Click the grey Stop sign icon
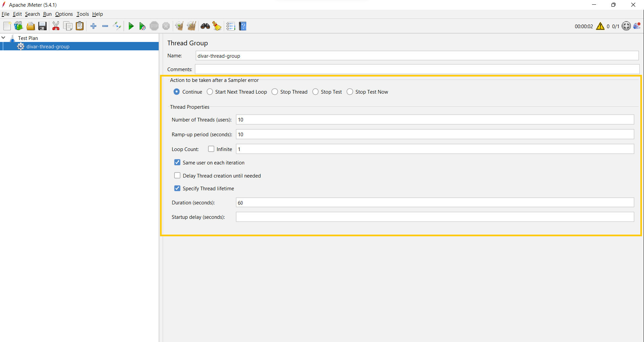Image resolution: width=644 pixels, height=342 pixels. pos(154,26)
